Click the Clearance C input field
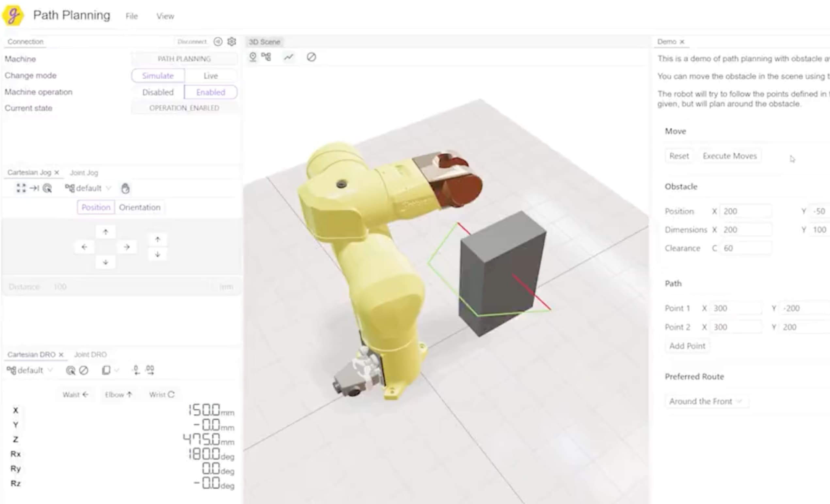 coord(745,248)
